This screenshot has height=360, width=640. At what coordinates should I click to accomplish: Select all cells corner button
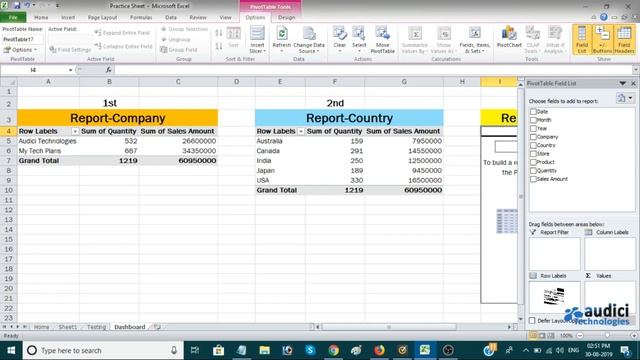click(9, 82)
